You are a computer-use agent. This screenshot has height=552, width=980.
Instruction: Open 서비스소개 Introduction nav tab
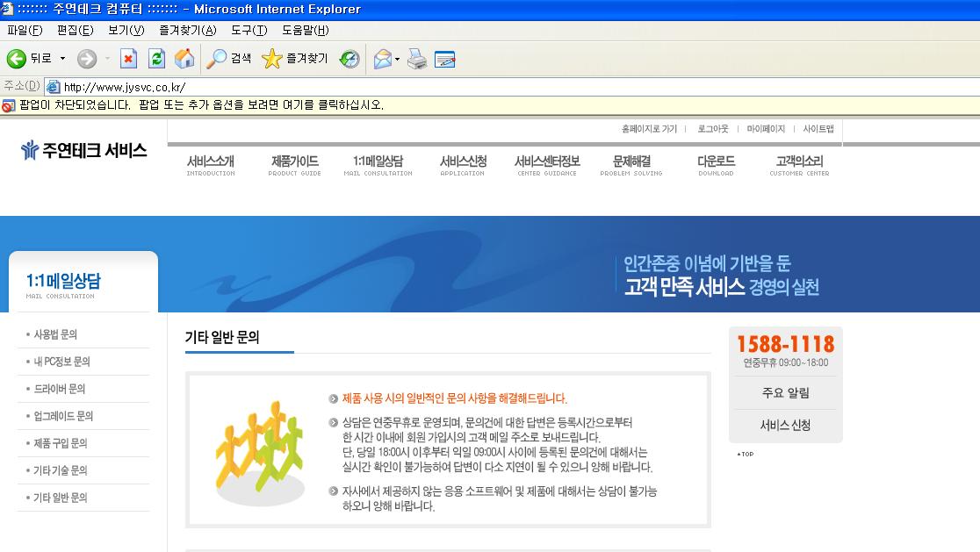[211, 165]
